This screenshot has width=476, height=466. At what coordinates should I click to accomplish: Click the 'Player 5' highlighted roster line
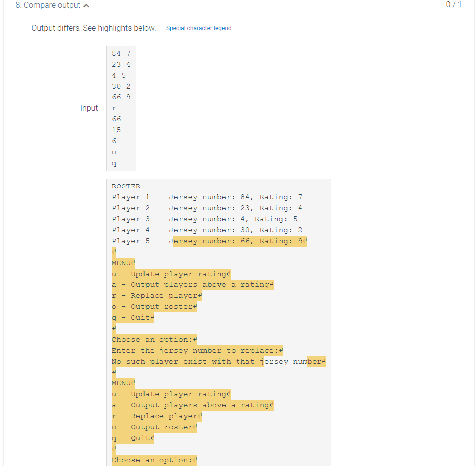pyautogui.click(x=209, y=241)
